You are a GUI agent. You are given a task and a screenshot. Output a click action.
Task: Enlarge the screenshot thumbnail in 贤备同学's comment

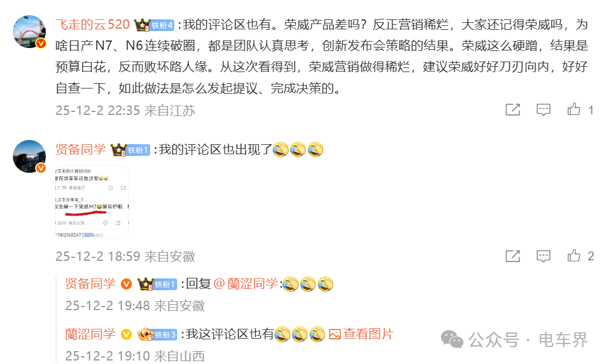click(x=91, y=202)
